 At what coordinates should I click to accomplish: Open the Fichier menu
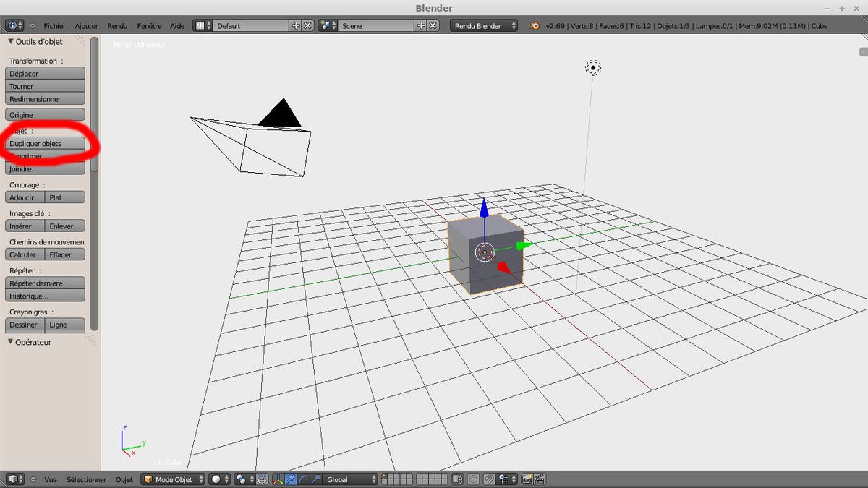click(54, 25)
